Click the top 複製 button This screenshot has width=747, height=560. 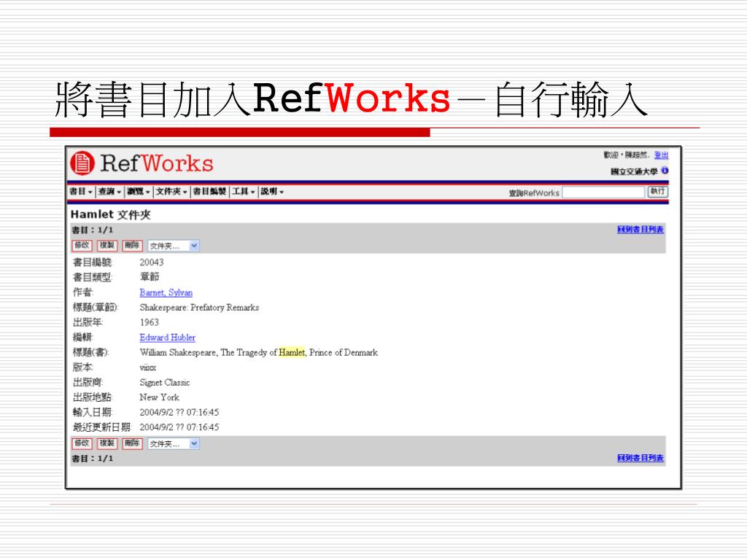(107, 246)
